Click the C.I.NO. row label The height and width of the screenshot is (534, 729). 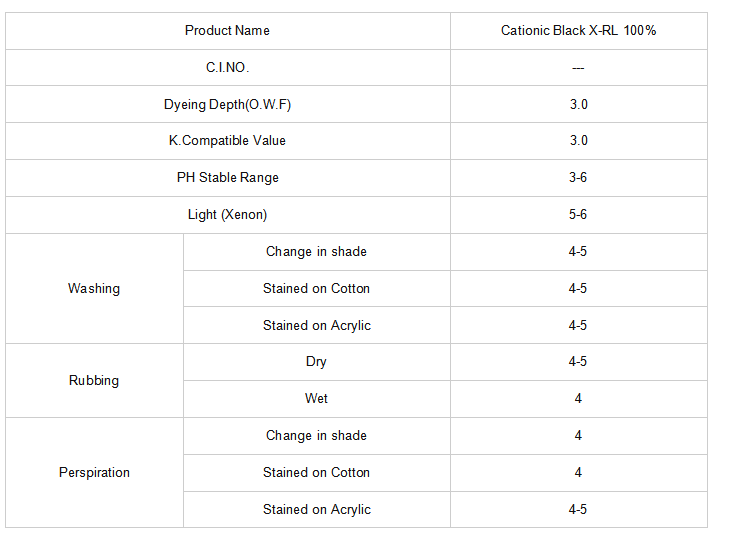[227, 67]
